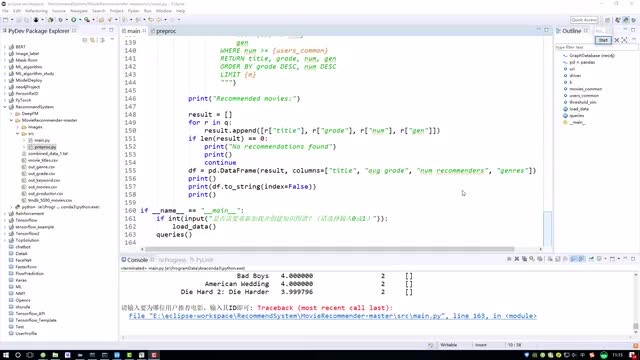Collapse the RecommendSystem project tree node
The height and width of the screenshot is (360, 640).
[x=5, y=107]
